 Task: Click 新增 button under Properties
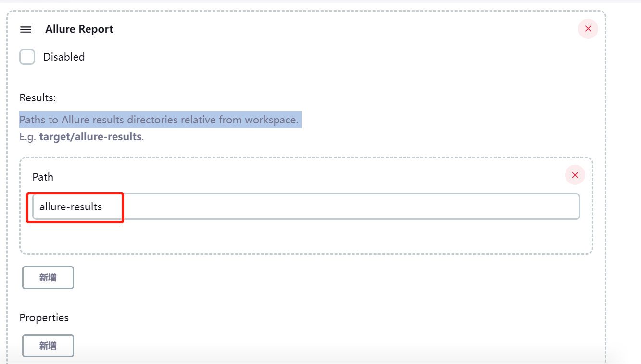tap(48, 346)
